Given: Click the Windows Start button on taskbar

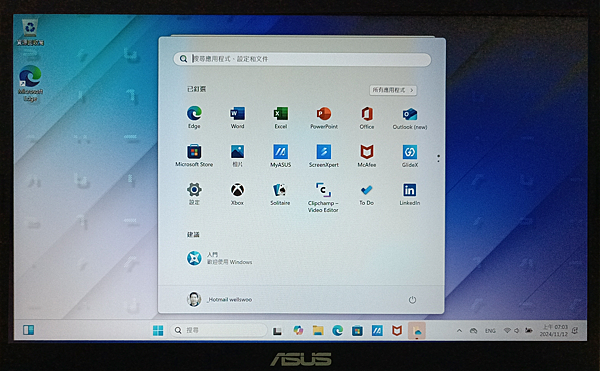Looking at the screenshot, I should click(x=158, y=330).
